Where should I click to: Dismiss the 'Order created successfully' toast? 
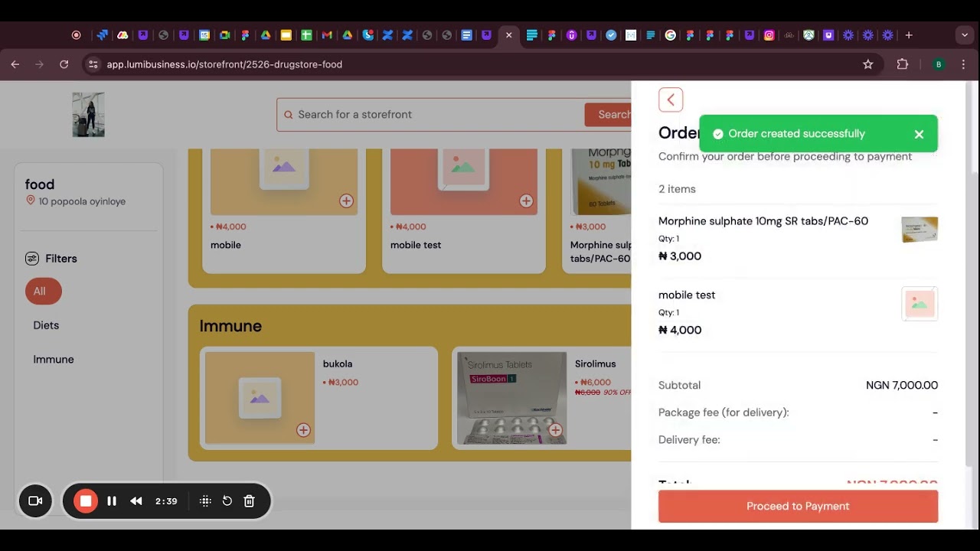(x=919, y=134)
